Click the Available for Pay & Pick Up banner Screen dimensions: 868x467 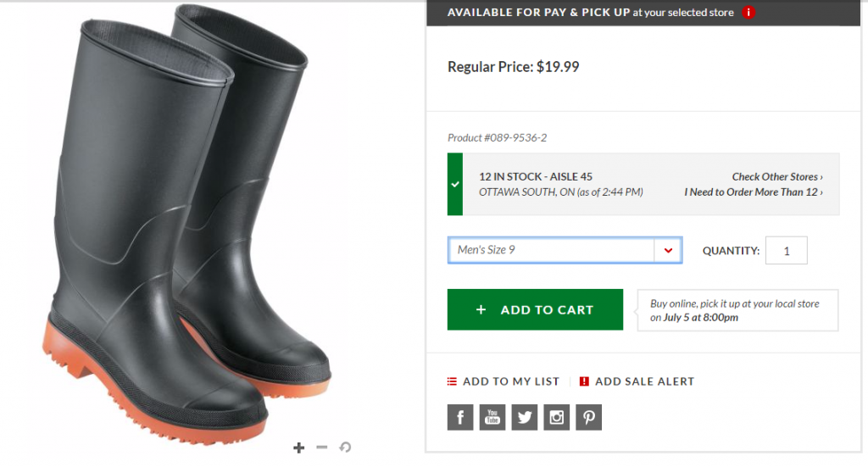click(x=593, y=13)
